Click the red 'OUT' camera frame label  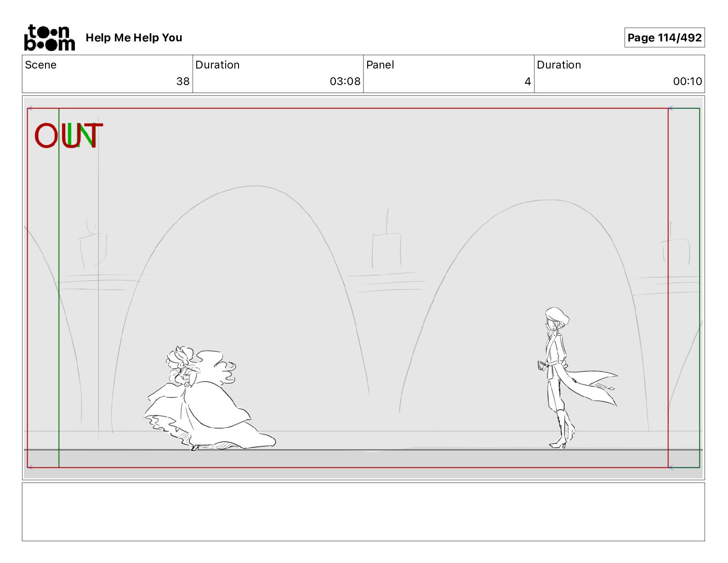pyautogui.click(x=69, y=136)
